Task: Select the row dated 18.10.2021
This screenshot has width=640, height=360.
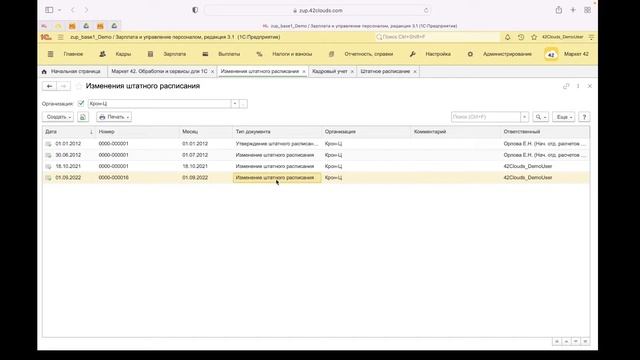Action: coord(316,167)
